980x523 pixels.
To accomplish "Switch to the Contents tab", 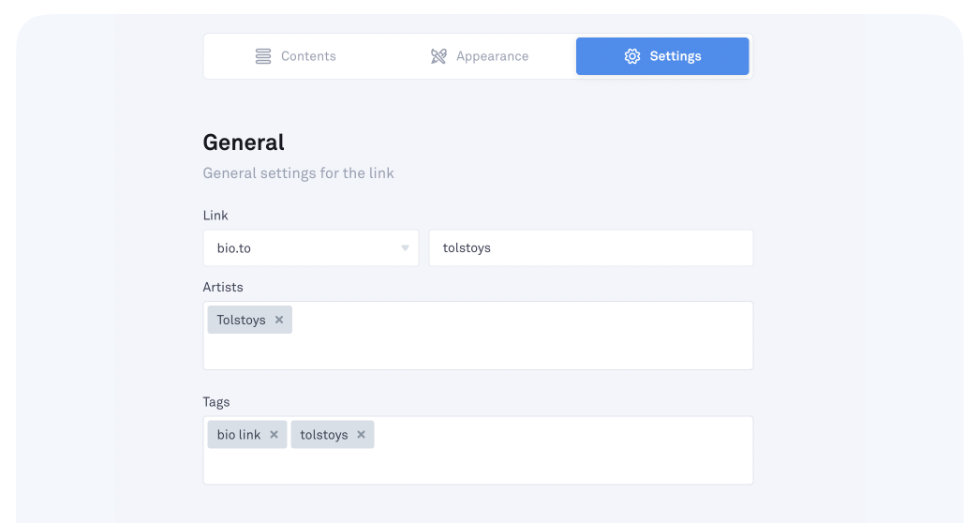I will coord(296,56).
